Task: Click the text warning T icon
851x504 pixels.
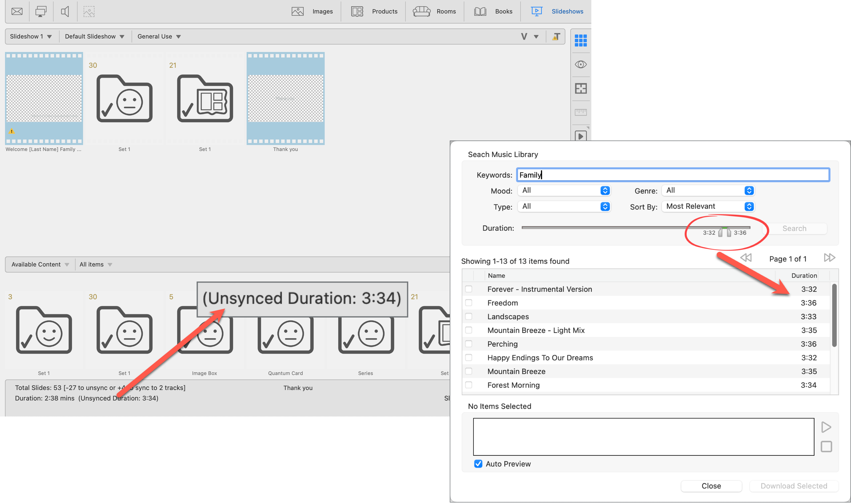Action: click(x=556, y=37)
